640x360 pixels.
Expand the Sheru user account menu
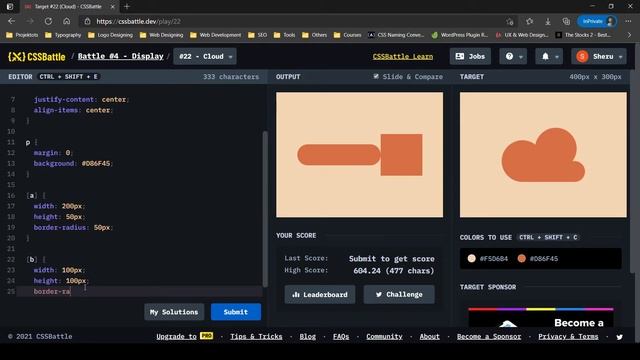(599, 56)
